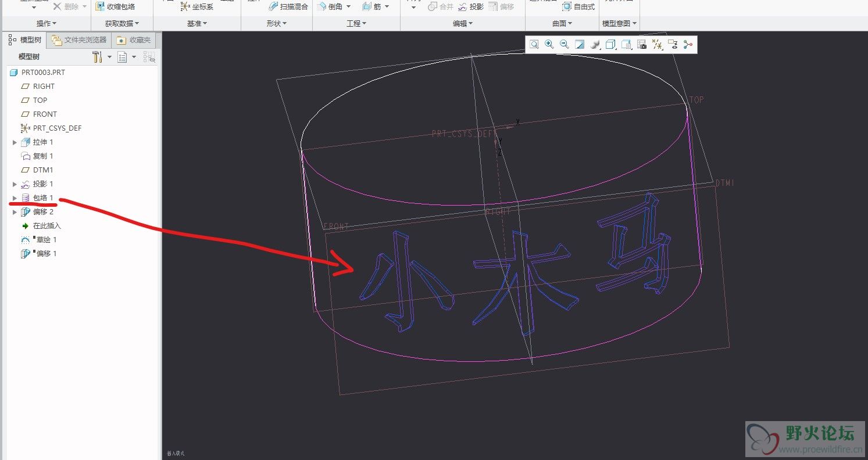
Task: Toggle the annotation display eye icon
Action: coord(673,44)
